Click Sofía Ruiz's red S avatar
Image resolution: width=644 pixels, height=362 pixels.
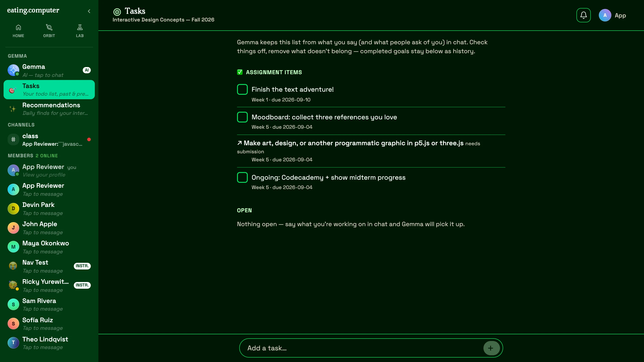coord(13,324)
